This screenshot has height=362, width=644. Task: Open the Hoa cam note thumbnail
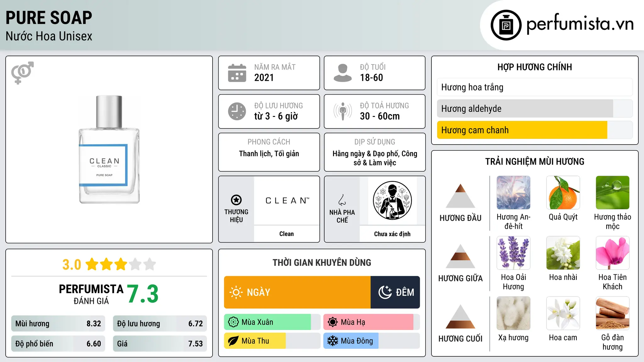point(563,313)
